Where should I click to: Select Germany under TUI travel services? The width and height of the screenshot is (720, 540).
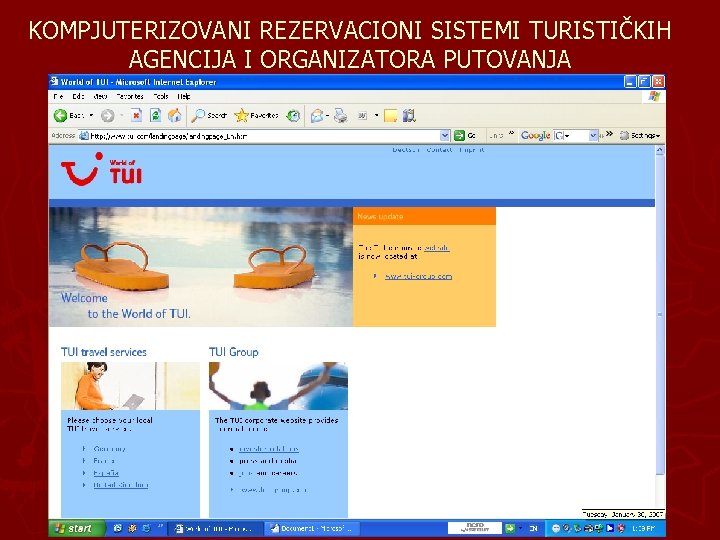[x=109, y=449]
